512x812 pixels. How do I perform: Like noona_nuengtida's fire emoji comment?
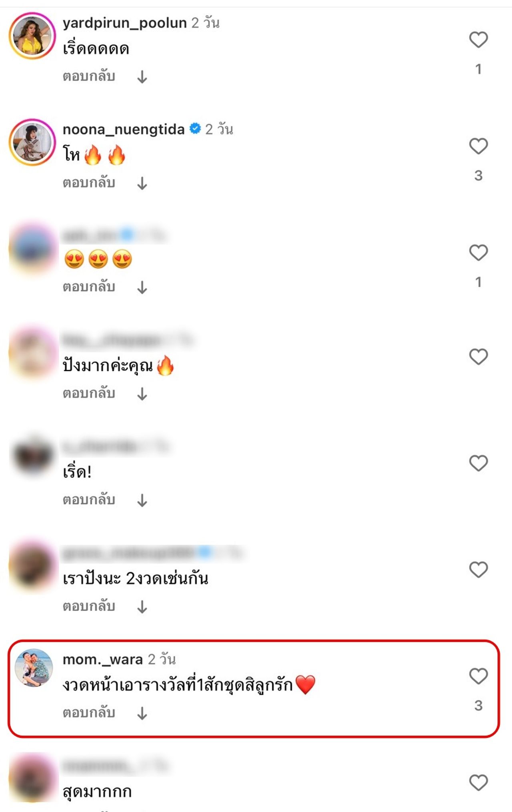pos(478,146)
